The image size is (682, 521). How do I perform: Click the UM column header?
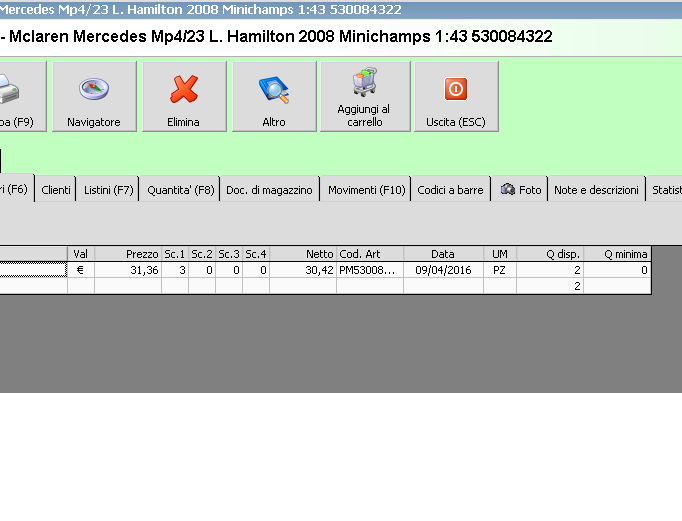pyautogui.click(x=500, y=254)
